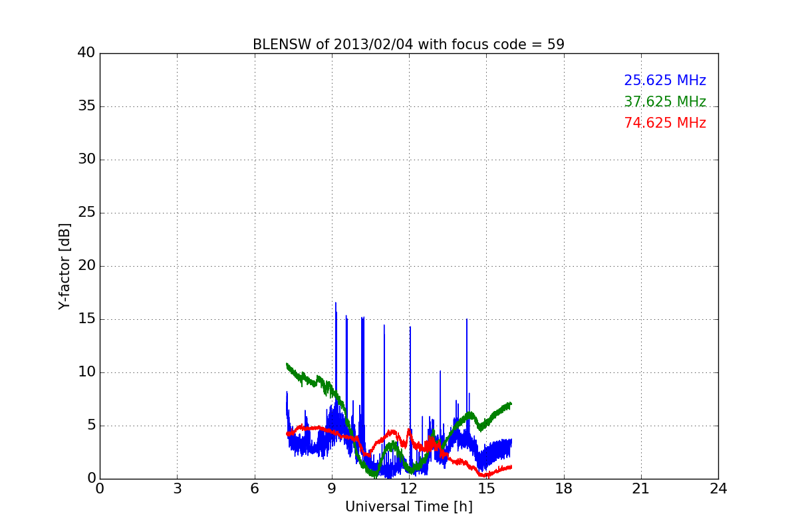
Task: Click the x-axis tick label 12
Action: [x=409, y=489]
